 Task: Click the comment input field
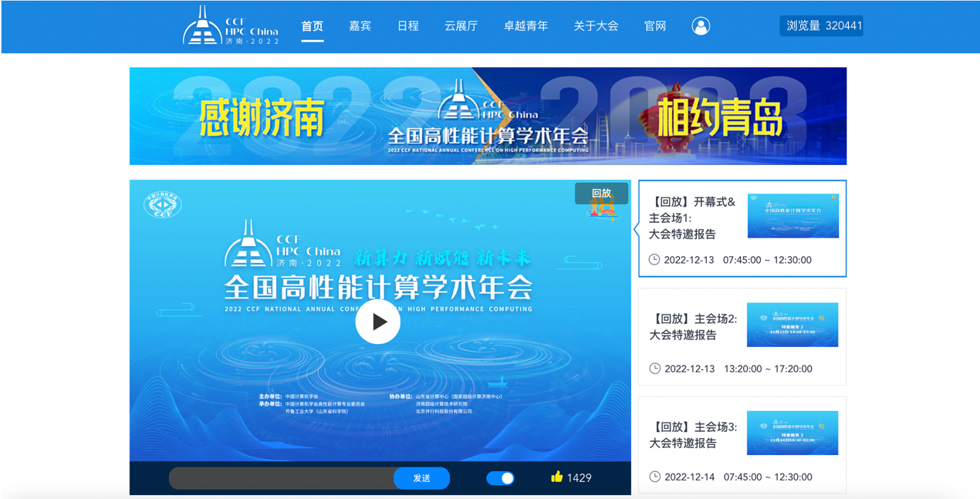[282, 478]
